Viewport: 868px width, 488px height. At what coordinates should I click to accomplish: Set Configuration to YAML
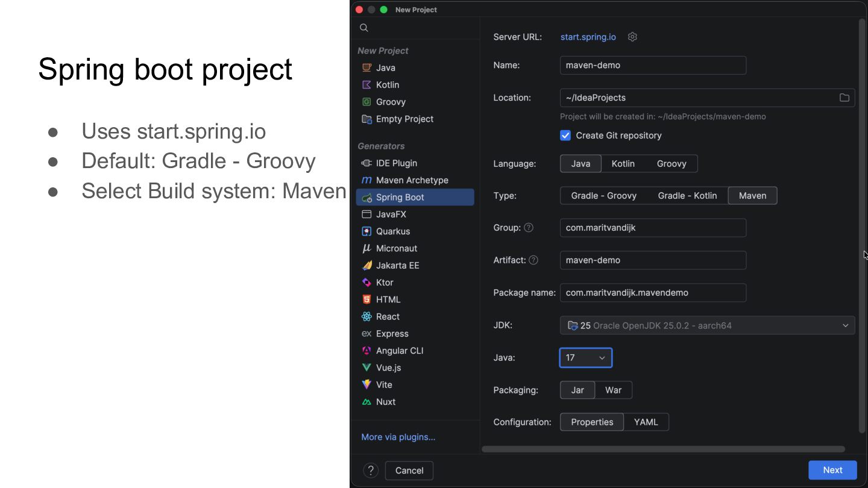click(x=646, y=422)
